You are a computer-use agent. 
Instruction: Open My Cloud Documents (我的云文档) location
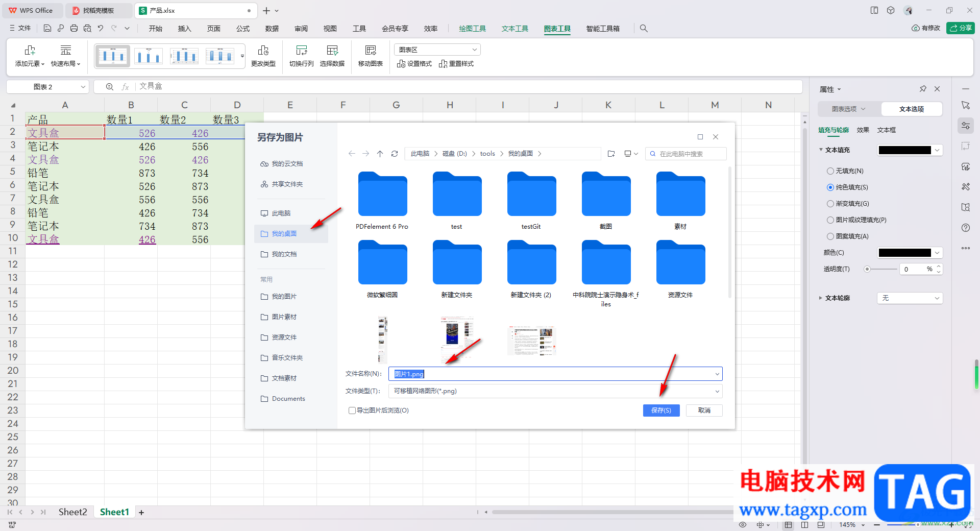[282, 164]
